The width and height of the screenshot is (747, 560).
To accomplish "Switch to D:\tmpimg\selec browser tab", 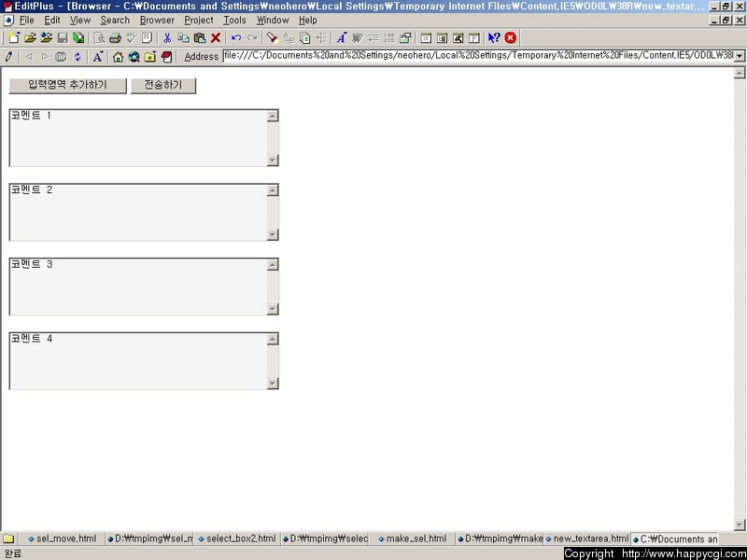I will click(325, 539).
